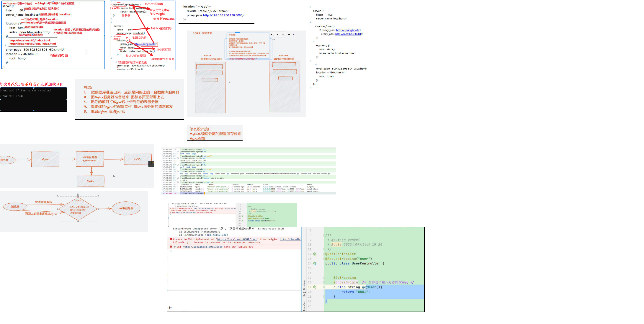Collapse fold marker at terminal line 286
The width and height of the screenshot is (644, 324).
pyautogui.click(x=178, y=171)
